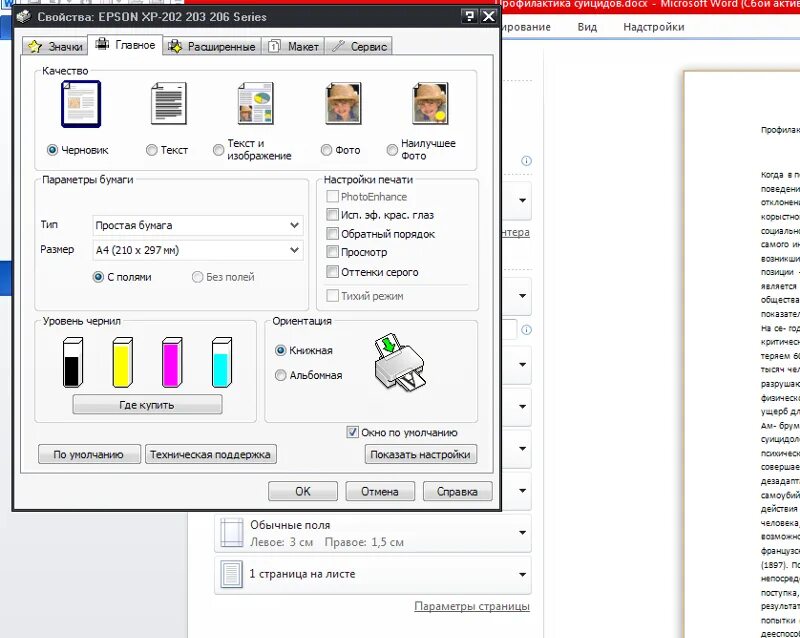Click the document preview page in Word
Viewport: 800px width, 638px height.
pyautogui.click(x=742, y=355)
